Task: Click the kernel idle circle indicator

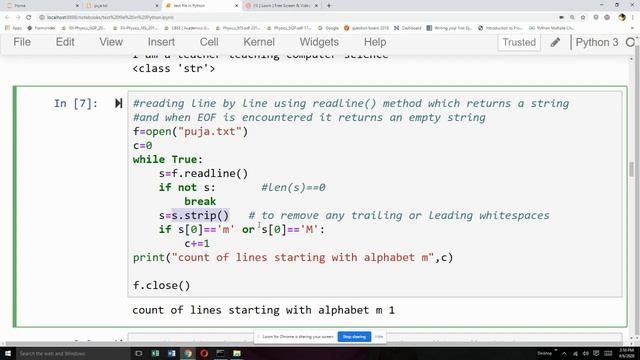Action: pos(631,42)
